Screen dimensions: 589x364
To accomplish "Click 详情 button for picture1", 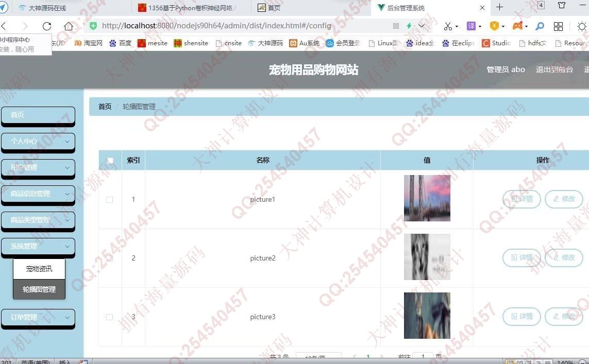I will (x=521, y=199).
